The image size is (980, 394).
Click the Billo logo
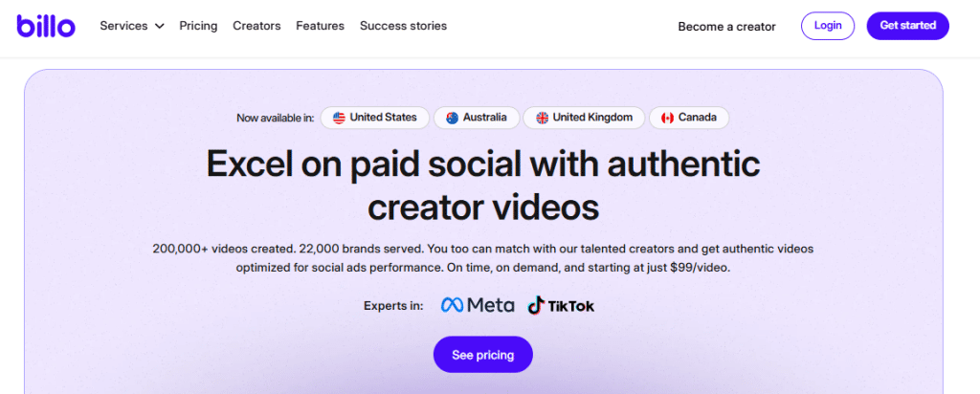pos(45,26)
